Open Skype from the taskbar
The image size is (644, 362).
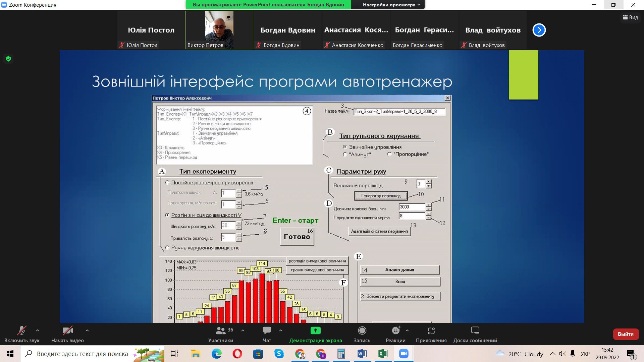click(279, 354)
